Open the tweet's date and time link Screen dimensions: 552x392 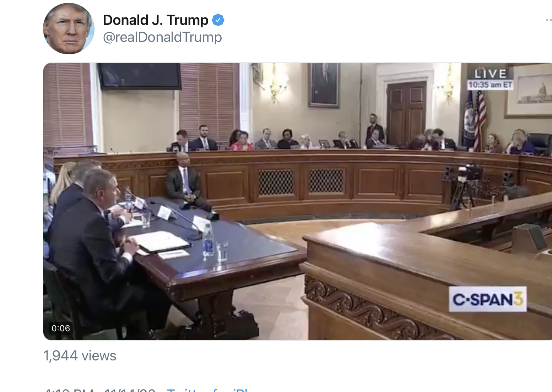point(99,390)
